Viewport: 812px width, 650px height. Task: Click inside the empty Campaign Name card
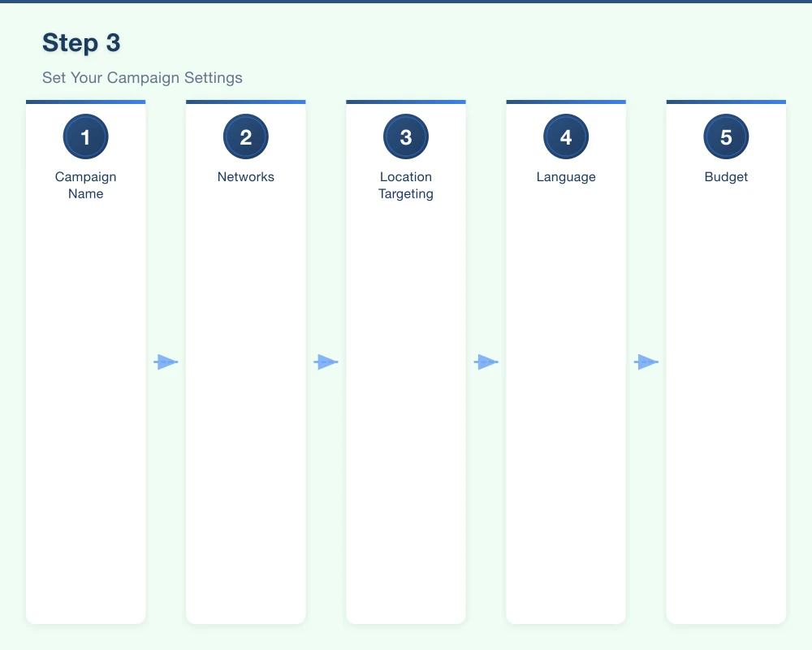click(85, 406)
